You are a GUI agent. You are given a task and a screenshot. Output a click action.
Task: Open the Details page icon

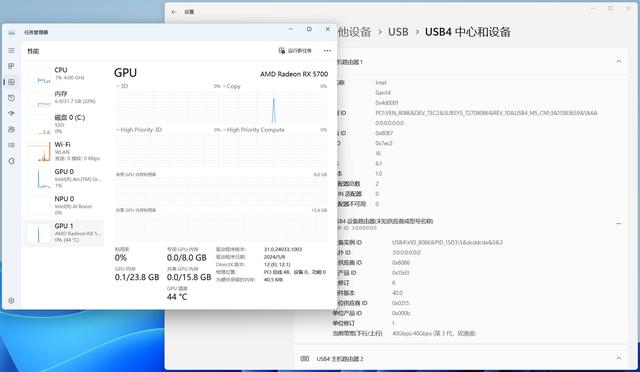tap(11, 145)
